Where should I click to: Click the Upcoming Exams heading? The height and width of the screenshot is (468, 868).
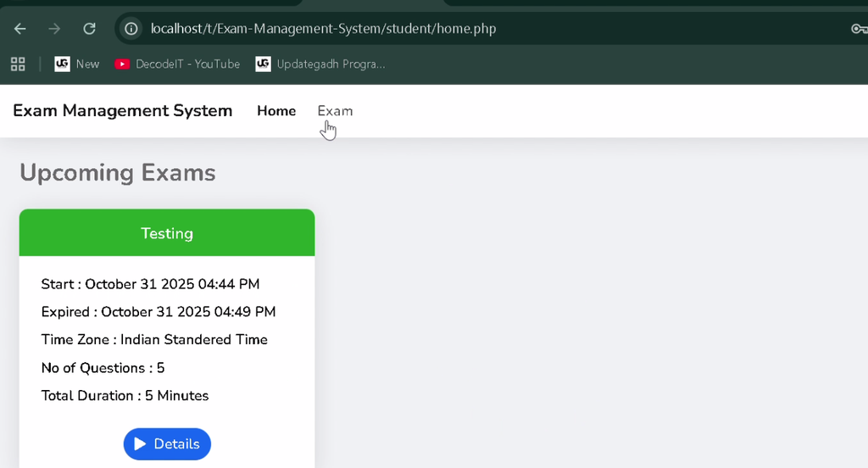point(117,173)
